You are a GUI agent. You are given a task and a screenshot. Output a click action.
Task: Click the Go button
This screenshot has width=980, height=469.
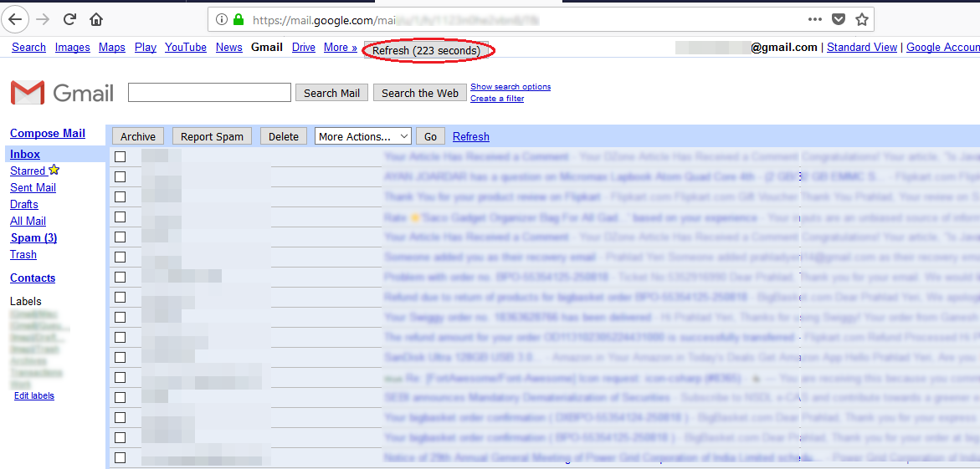click(x=431, y=136)
